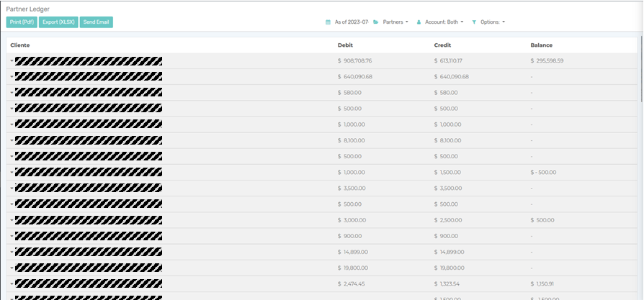Viewport: 644px width, 300px height.
Task: Expand the partner row with debit $2,474.45
Action: (12, 283)
